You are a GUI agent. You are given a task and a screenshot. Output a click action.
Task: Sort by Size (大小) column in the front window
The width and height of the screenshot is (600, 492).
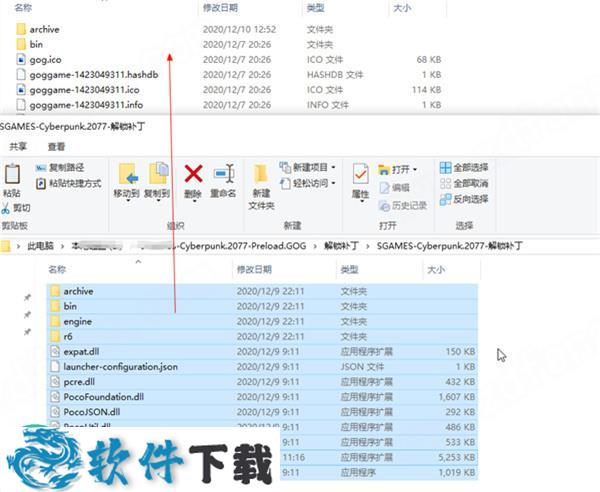436,270
